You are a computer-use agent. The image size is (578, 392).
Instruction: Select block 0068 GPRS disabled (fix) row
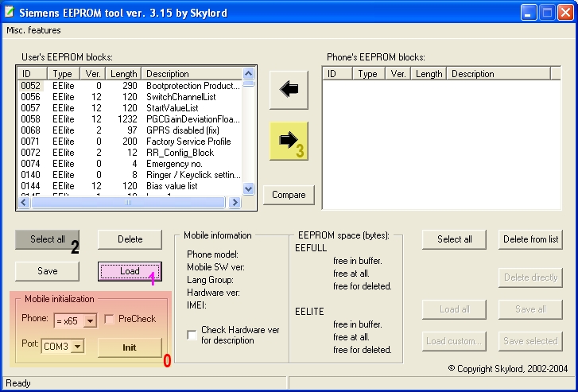(130, 130)
